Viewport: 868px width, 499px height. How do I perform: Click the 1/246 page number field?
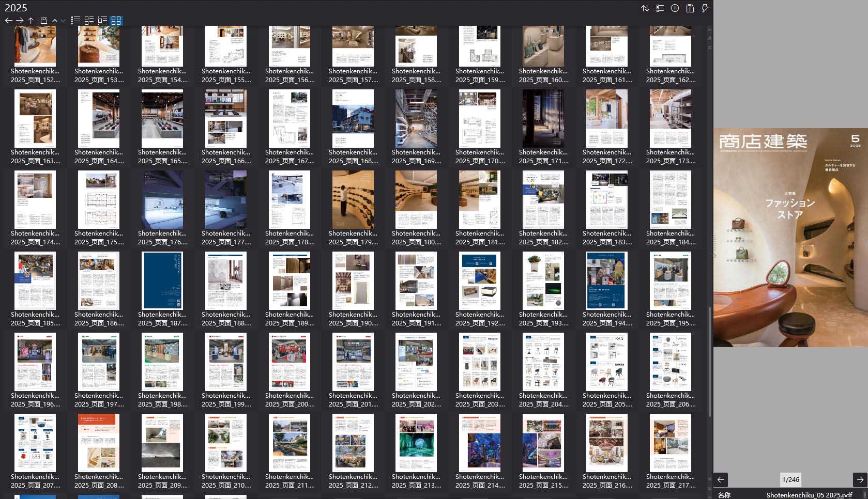[x=790, y=480]
